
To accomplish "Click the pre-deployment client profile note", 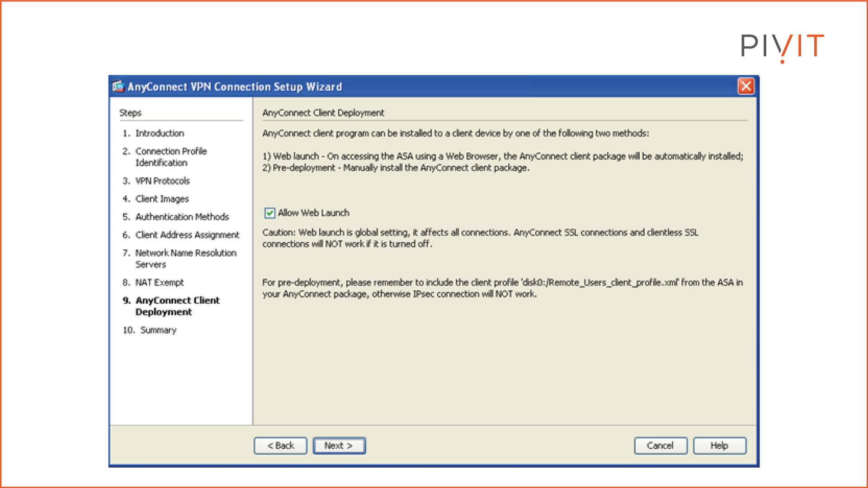I will pos(503,288).
